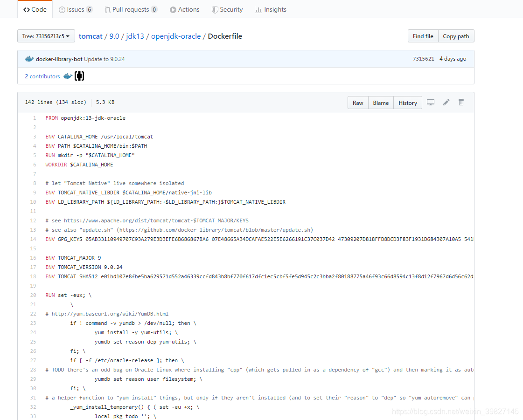Click the yum install -y yum-utils line

tap(136, 333)
